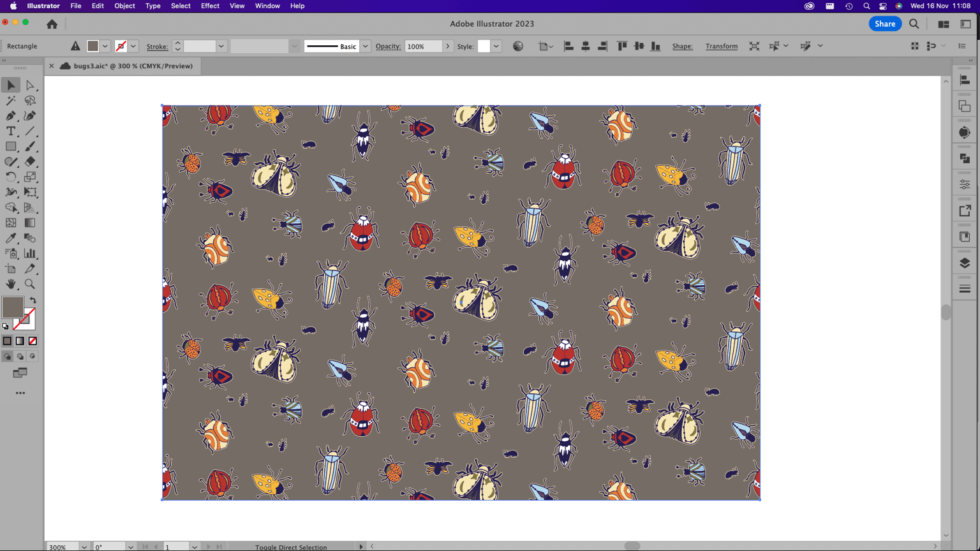The height and width of the screenshot is (551, 980).
Task: Select the Line Segment tool
Action: tap(30, 131)
